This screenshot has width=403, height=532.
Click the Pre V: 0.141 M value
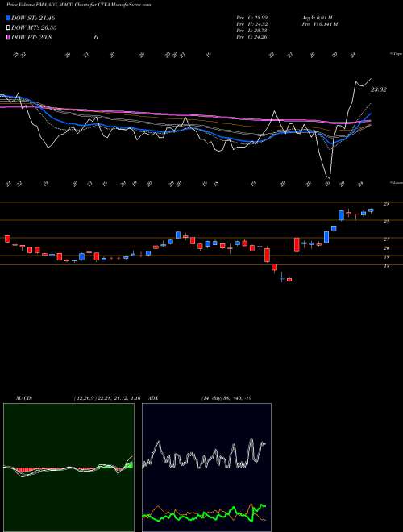tap(319, 23)
